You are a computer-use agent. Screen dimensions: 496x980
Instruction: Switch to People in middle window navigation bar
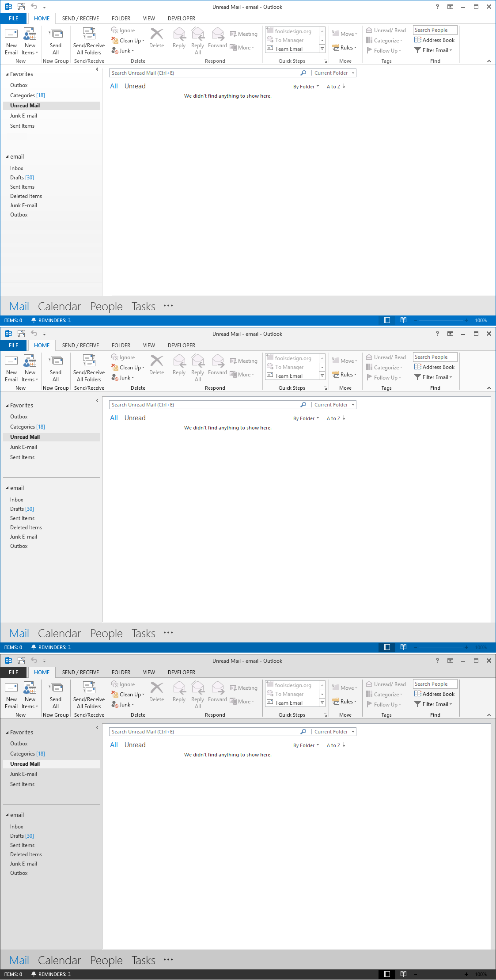(106, 633)
